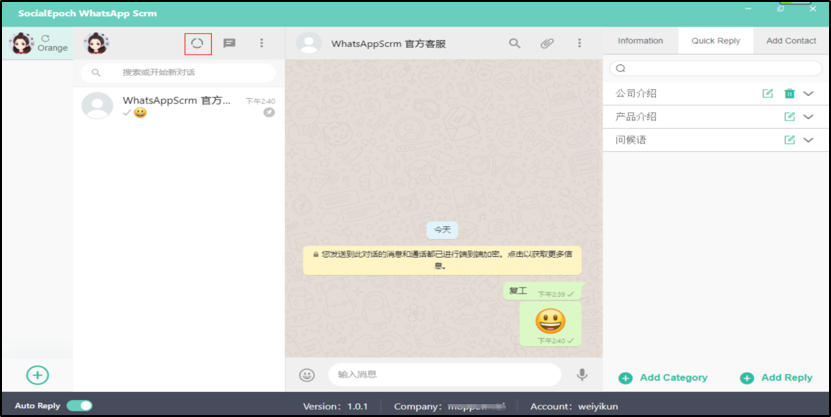Add new account with plus circle
This screenshot has width=831, height=417.
[38, 375]
